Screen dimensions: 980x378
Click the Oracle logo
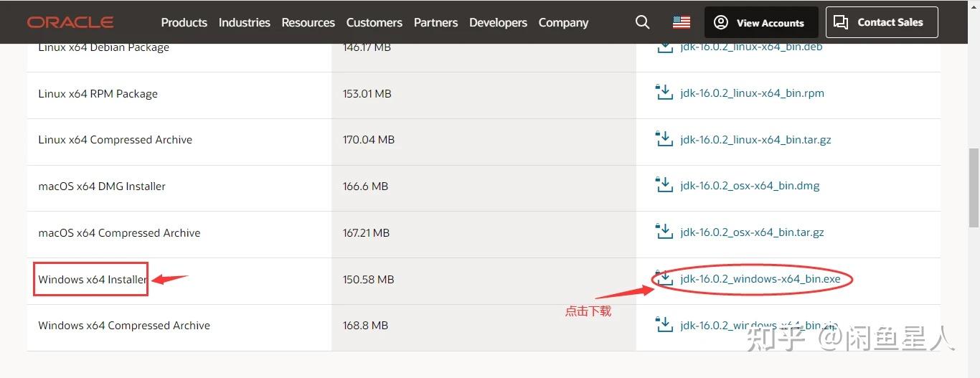70,22
